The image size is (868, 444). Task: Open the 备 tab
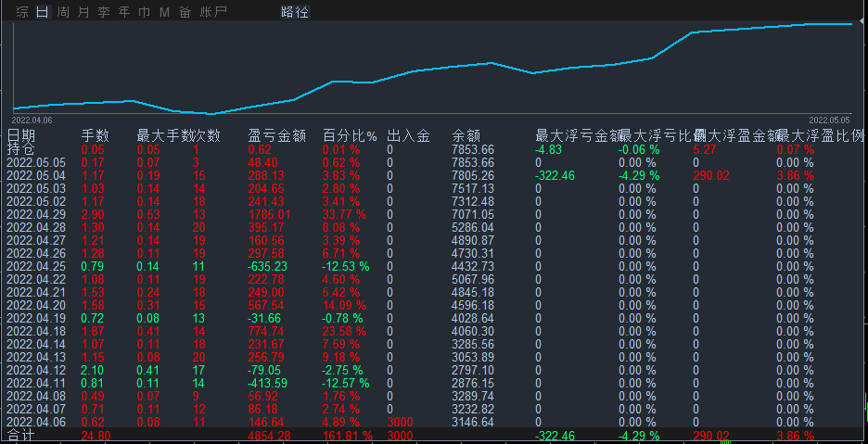(x=185, y=12)
